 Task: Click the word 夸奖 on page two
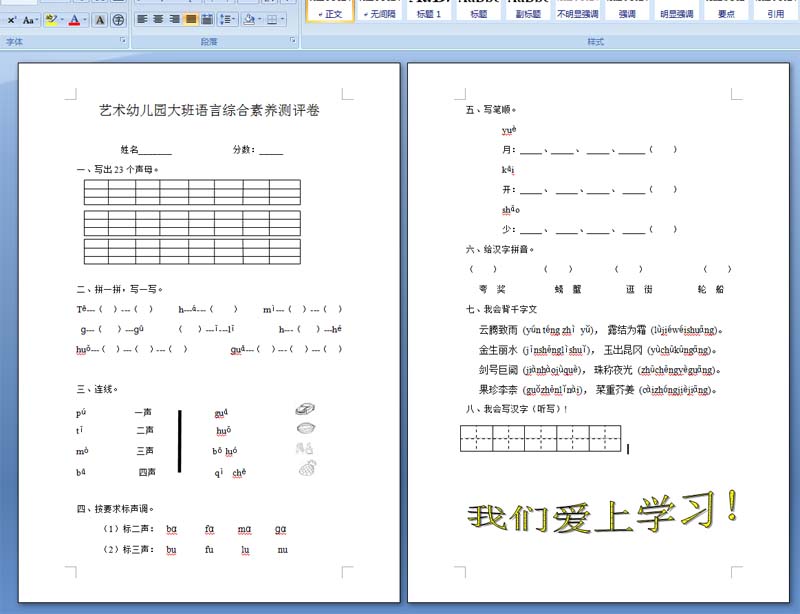coord(492,289)
